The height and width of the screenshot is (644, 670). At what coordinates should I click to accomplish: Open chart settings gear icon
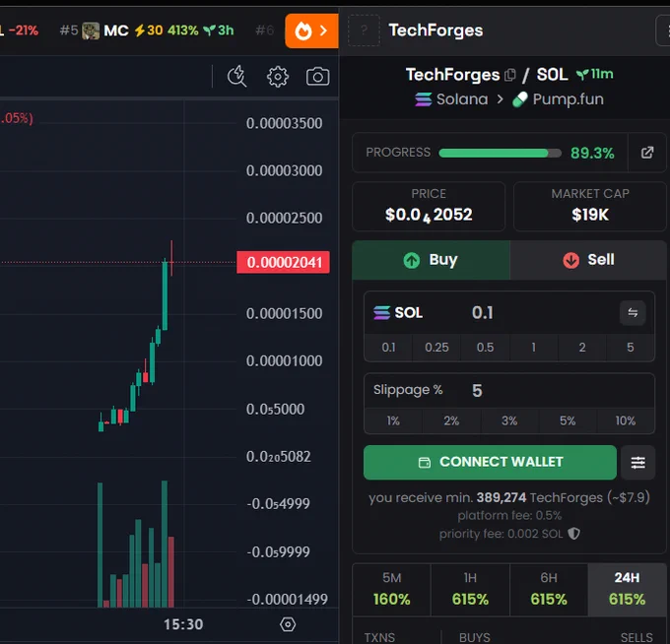pyautogui.click(x=278, y=77)
